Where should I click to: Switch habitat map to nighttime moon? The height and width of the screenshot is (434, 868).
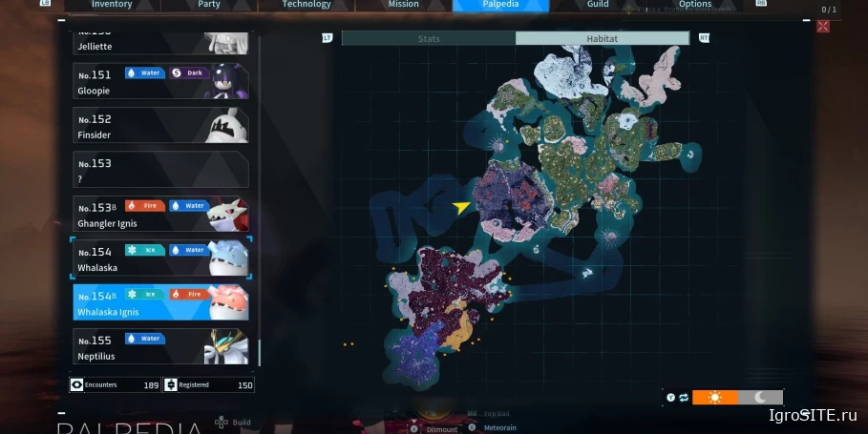[x=761, y=398]
